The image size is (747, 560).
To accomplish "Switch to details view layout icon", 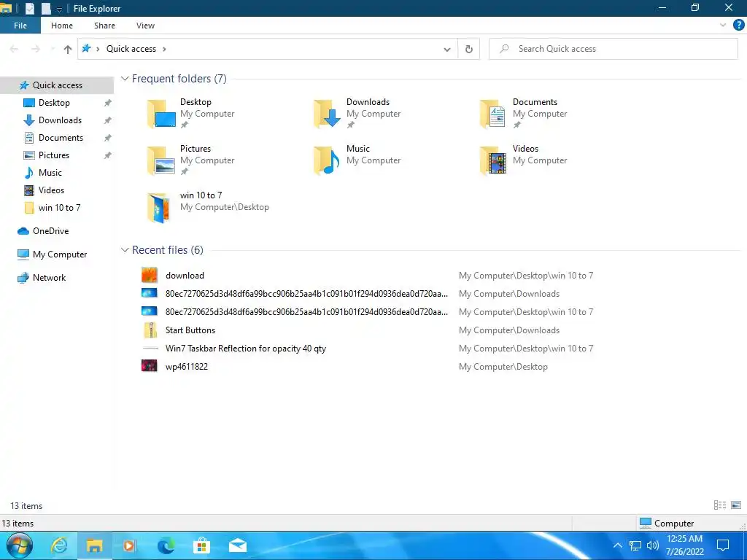I will [720, 505].
